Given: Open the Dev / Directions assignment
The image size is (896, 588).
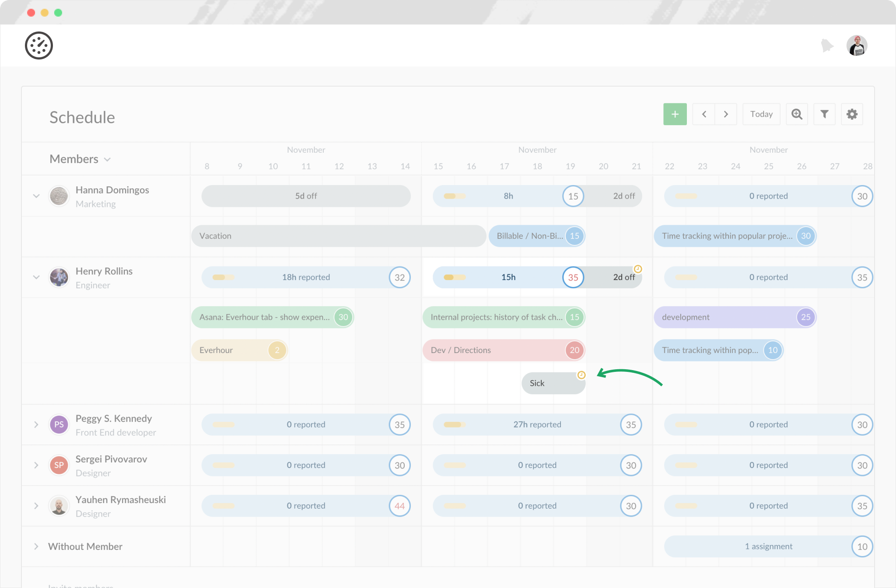Looking at the screenshot, I should [x=494, y=350].
